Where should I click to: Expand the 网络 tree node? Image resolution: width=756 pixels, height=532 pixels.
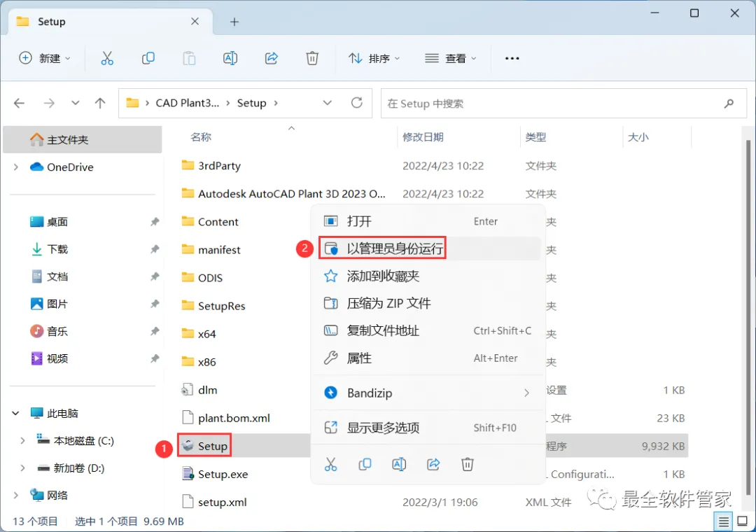(x=16, y=496)
